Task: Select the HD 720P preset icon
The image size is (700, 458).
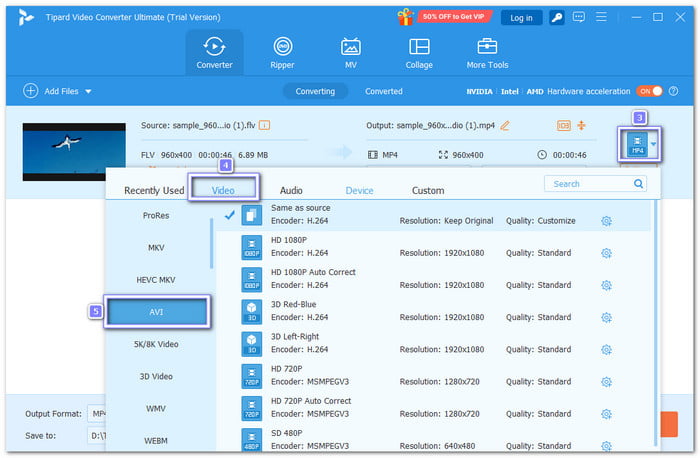Action: coord(252,376)
